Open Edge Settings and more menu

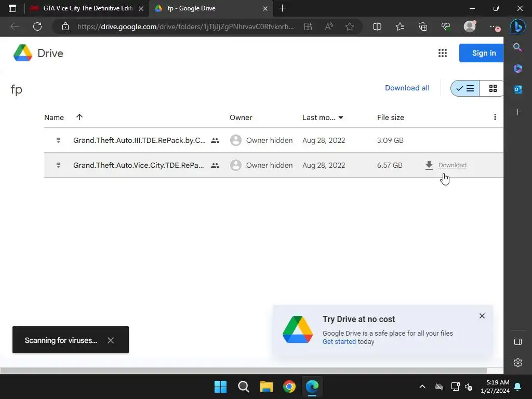(494, 26)
